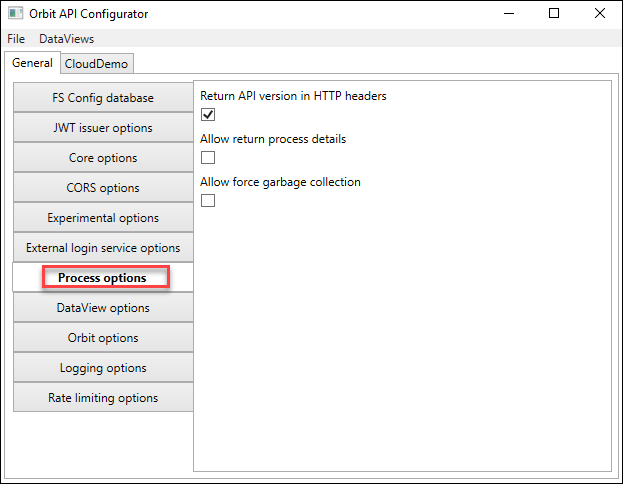Open Experimental options section
This screenshot has height=484, width=623.
click(103, 218)
